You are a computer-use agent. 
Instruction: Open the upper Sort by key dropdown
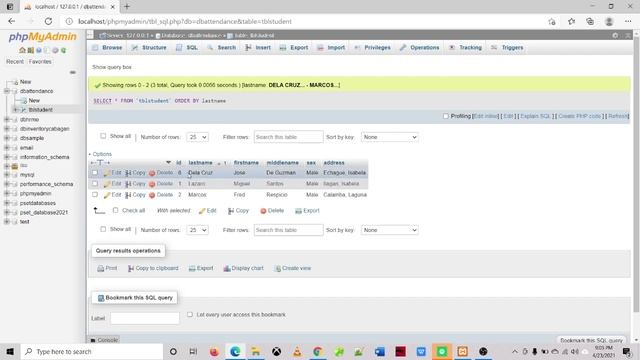point(389,137)
